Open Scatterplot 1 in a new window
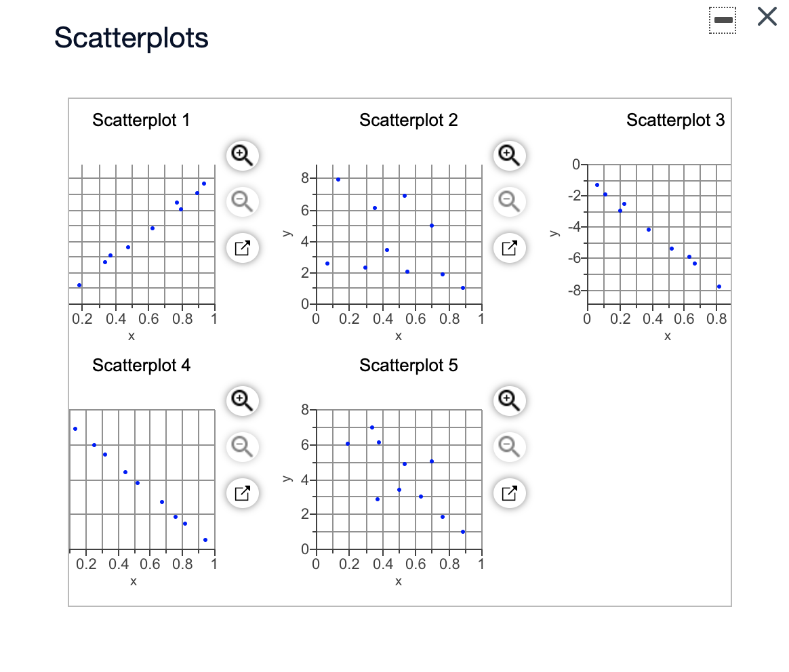Screen dimensions: 789x672 pyautogui.click(x=242, y=248)
